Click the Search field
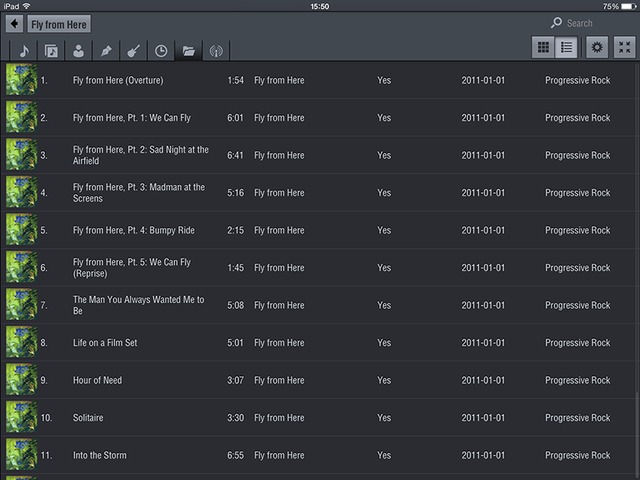640x480 pixels. tap(590, 23)
